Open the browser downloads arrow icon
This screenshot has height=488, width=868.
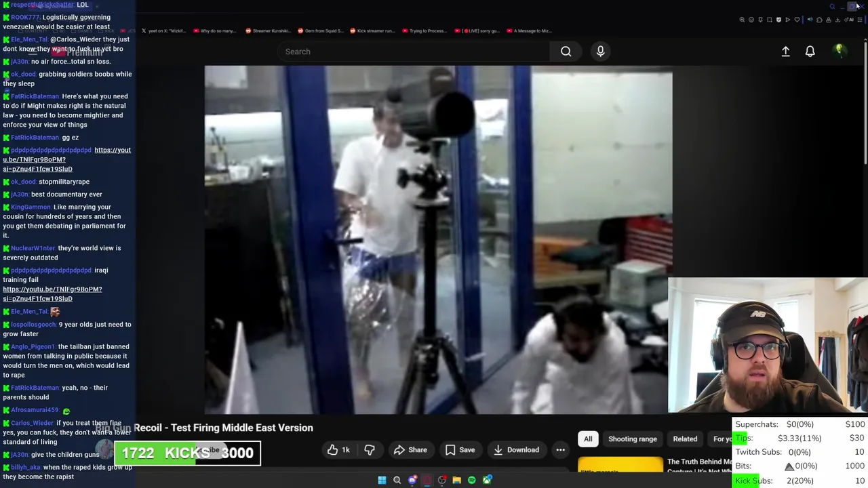(837, 20)
